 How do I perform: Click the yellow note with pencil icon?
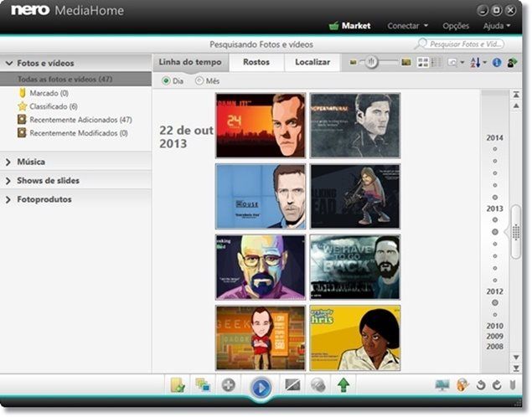point(178,385)
